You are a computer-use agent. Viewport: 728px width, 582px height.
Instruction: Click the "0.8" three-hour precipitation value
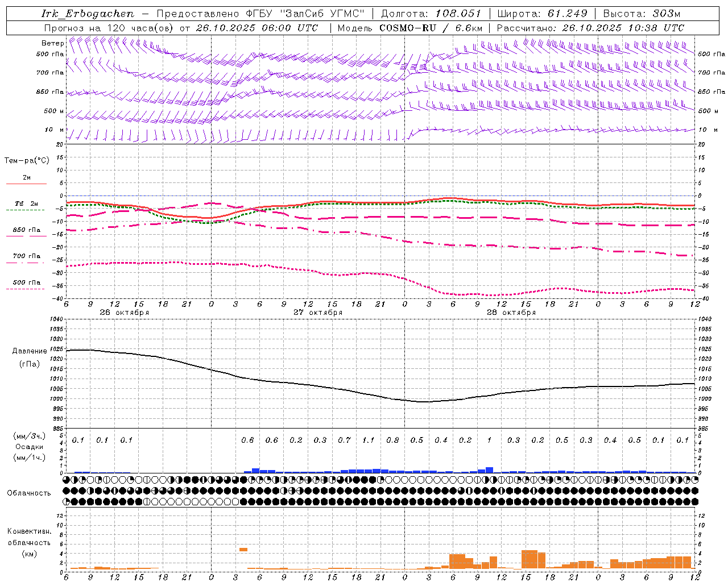(x=392, y=440)
